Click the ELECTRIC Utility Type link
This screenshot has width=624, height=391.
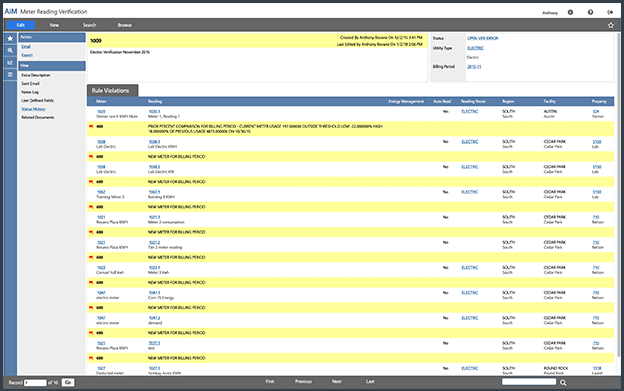click(475, 48)
